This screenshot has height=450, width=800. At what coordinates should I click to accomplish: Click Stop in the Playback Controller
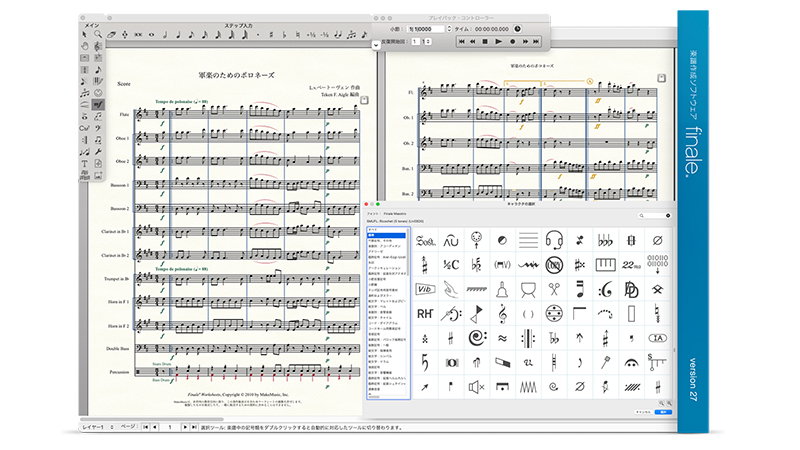tap(485, 41)
